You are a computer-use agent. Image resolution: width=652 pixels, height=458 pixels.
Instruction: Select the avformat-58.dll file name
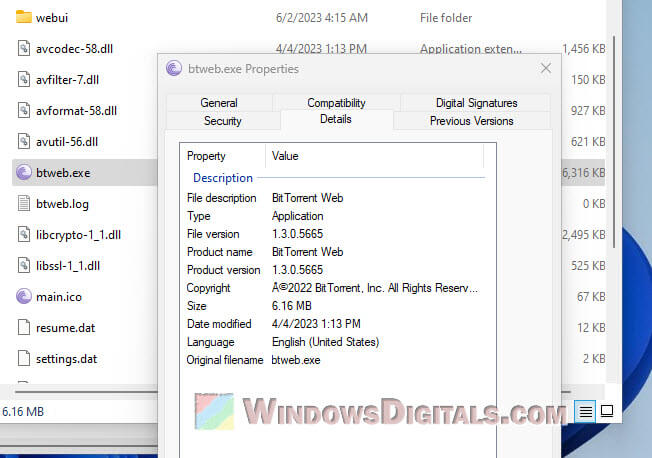click(x=77, y=111)
